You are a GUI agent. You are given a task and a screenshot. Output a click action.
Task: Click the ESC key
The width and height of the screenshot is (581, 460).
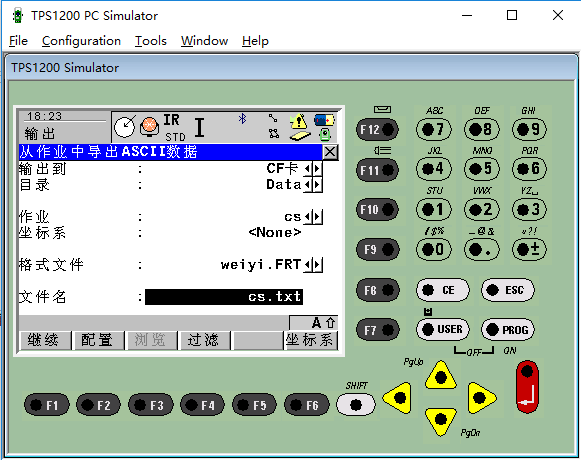(x=508, y=290)
